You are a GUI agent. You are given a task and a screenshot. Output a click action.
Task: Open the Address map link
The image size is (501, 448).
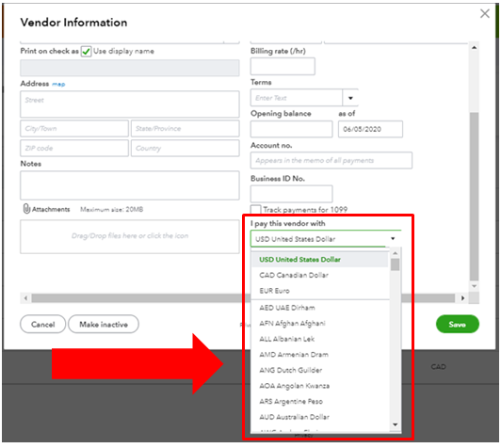click(58, 84)
